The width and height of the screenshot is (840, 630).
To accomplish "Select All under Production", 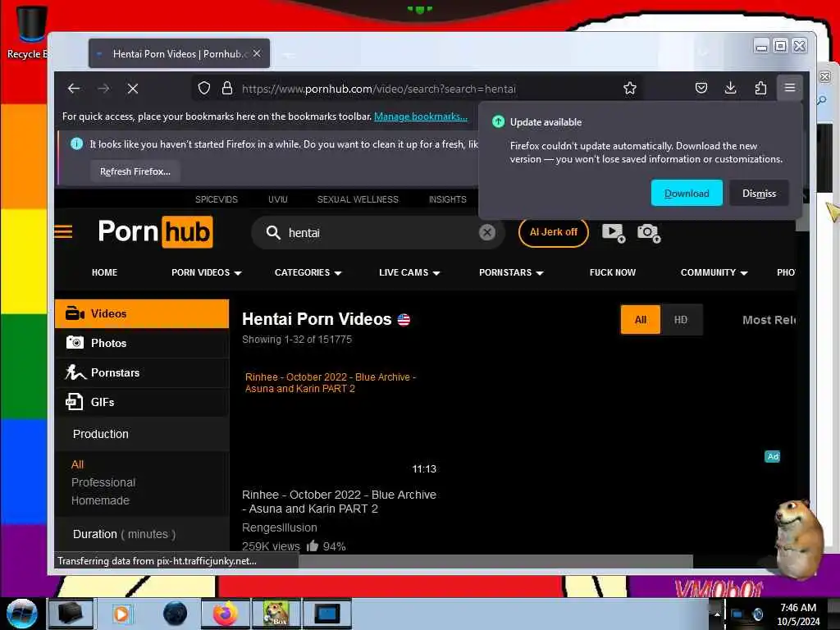I will point(78,464).
